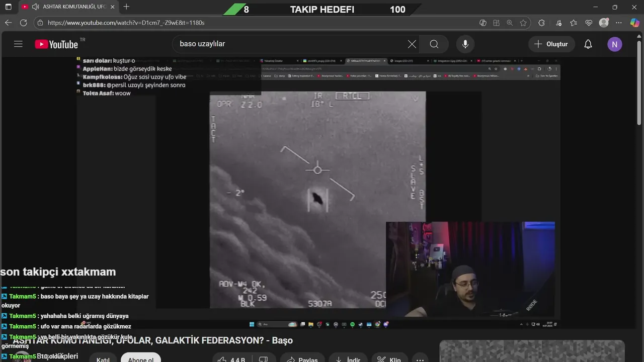
Task: Share the video with Paylaş
Action: coord(302,359)
